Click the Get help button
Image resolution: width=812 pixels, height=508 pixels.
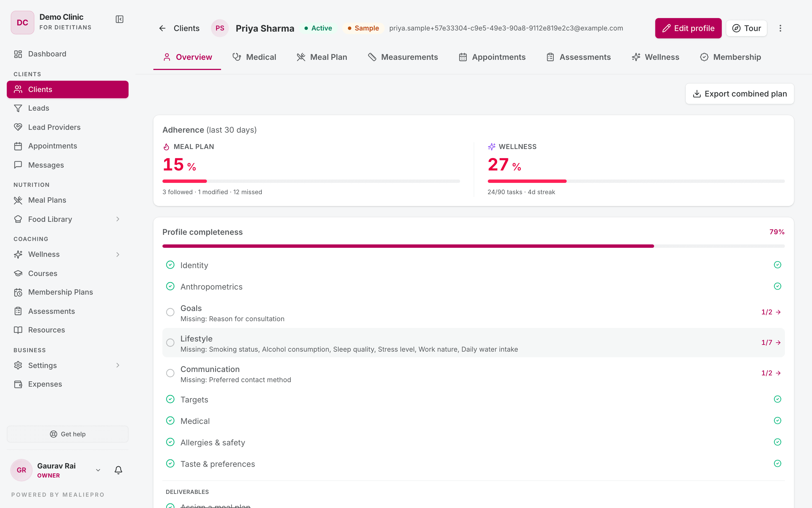point(68,434)
